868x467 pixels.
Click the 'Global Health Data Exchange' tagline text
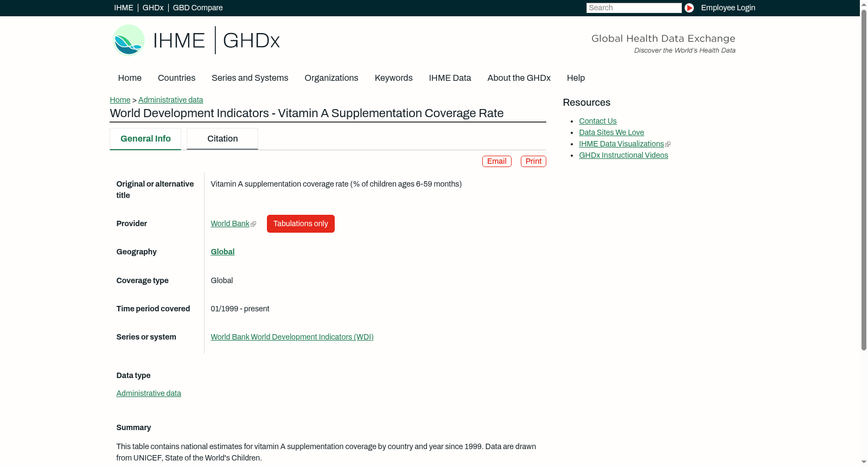(x=663, y=39)
